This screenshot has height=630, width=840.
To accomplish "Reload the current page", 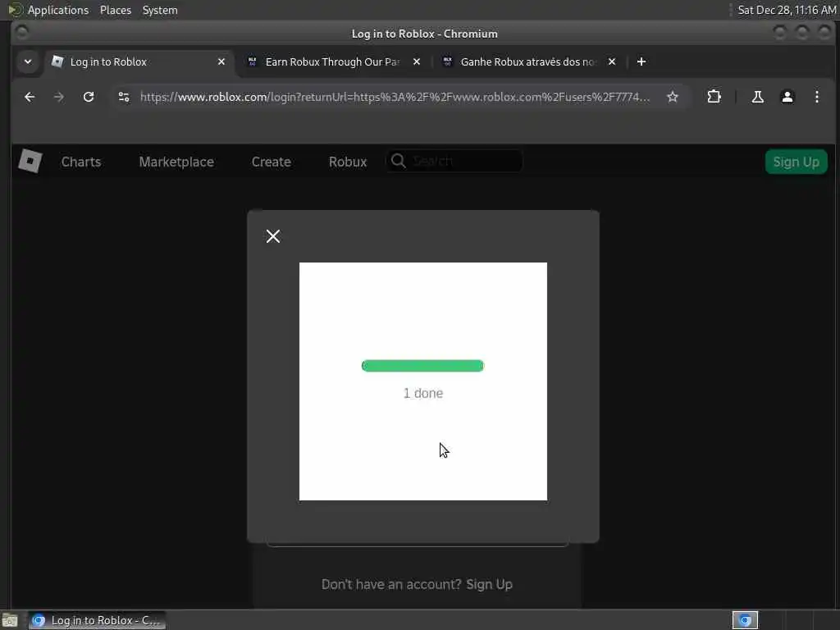I will (89, 97).
